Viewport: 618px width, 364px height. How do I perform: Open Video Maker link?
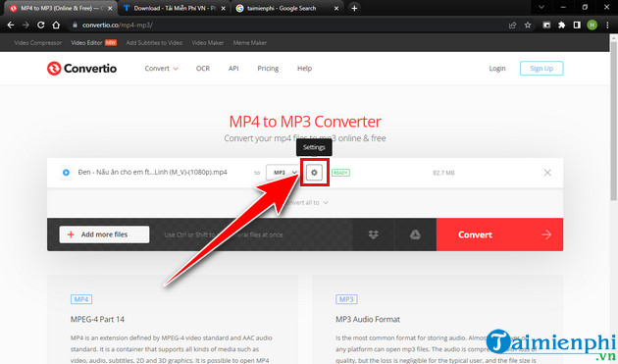pyautogui.click(x=208, y=42)
